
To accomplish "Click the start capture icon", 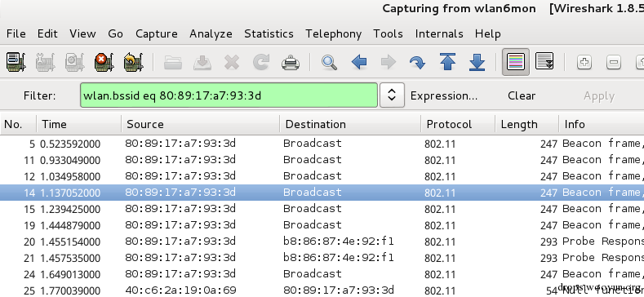I will tap(75, 63).
